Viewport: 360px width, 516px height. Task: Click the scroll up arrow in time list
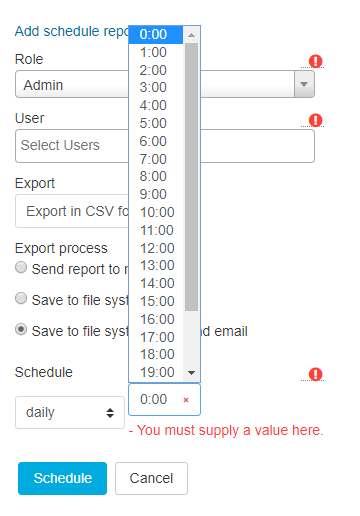[191, 35]
